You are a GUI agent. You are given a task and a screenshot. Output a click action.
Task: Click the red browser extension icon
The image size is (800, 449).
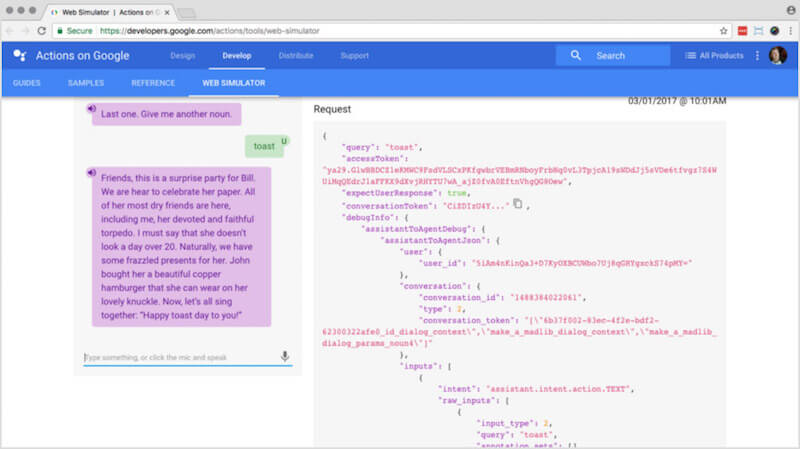click(x=742, y=31)
